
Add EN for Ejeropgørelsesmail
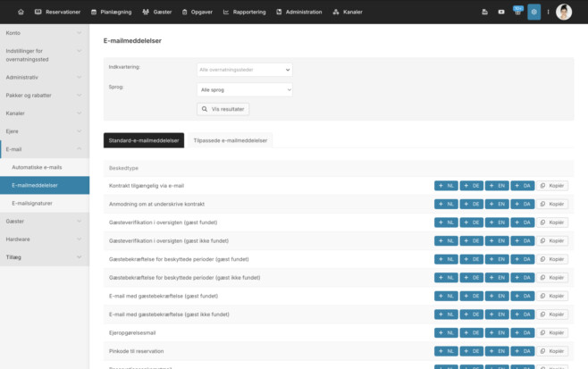497,332
